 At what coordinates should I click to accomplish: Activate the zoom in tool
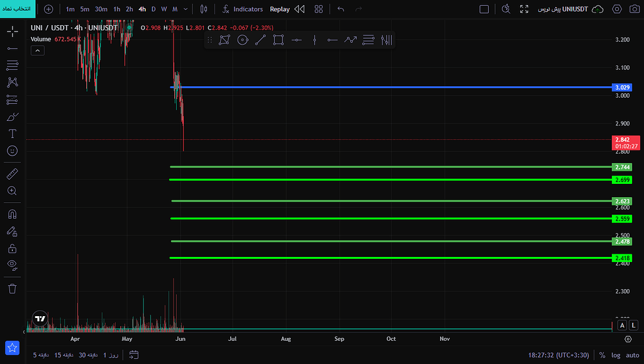coord(13,191)
